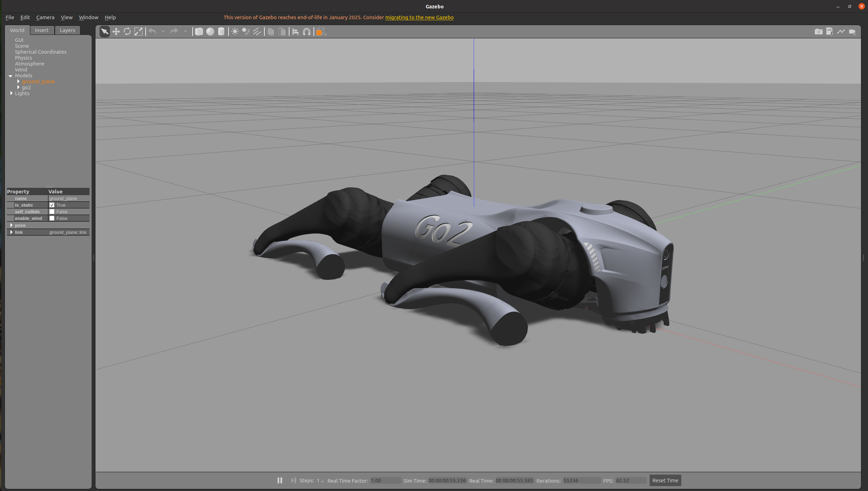Pause the simulation
868x491 pixels.
point(280,480)
